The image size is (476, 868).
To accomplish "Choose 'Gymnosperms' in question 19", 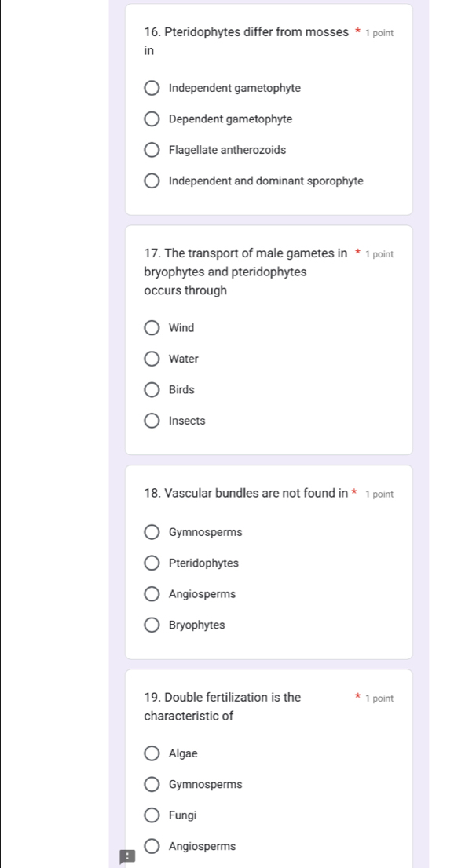I will point(152,784).
